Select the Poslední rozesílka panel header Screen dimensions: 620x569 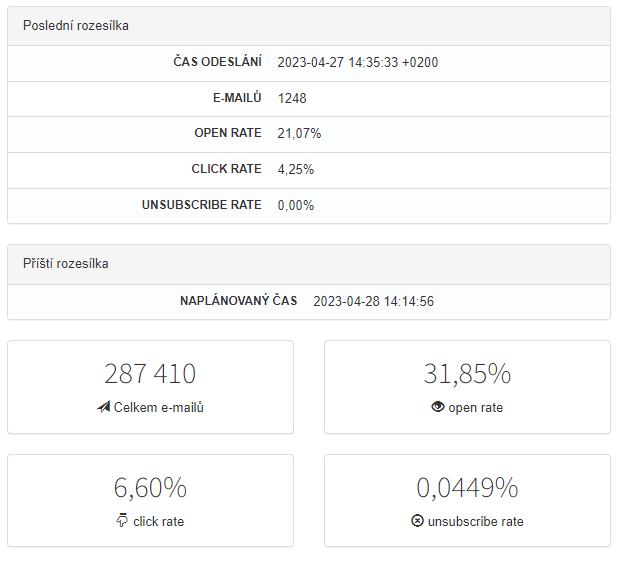(x=76, y=25)
